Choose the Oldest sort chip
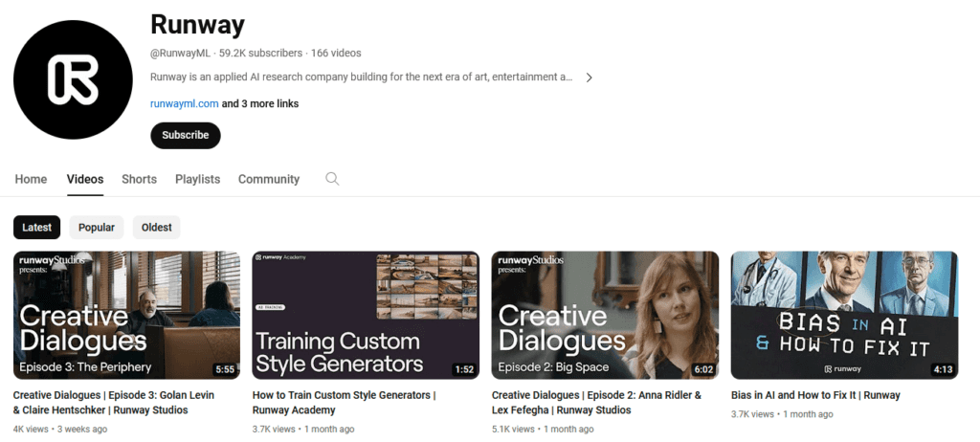The height and width of the screenshot is (442, 980). click(x=157, y=228)
